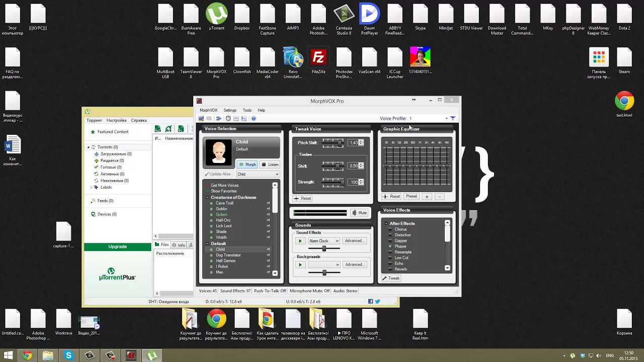The height and width of the screenshot is (362, 644).
Task: Open the Child alias dropdown
Action: click(x=258, y=174)
